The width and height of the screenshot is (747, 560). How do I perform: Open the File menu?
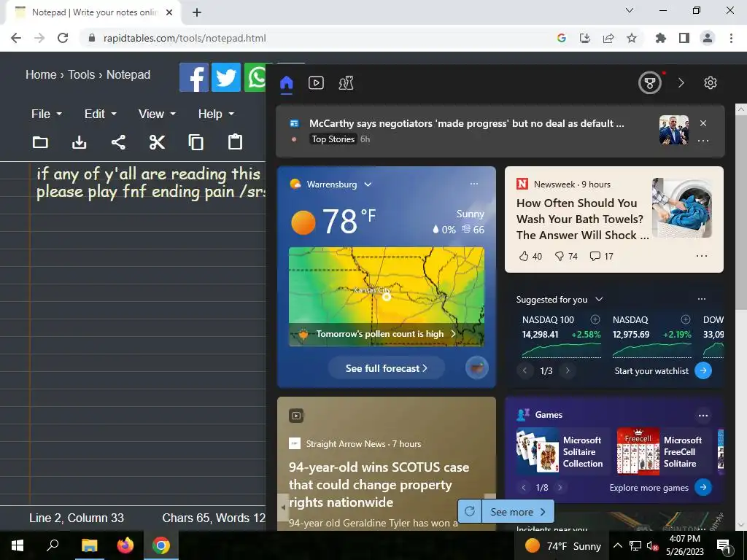click(46, 114)
